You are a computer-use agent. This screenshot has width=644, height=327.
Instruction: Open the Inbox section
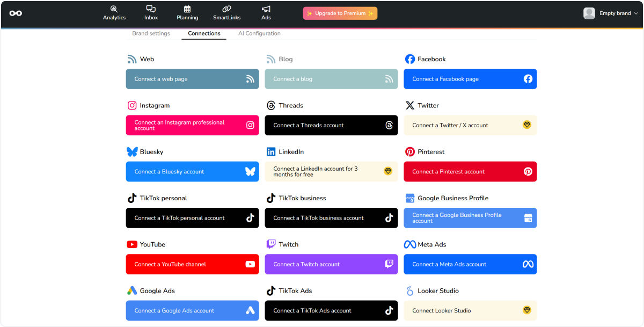point(151,13)
